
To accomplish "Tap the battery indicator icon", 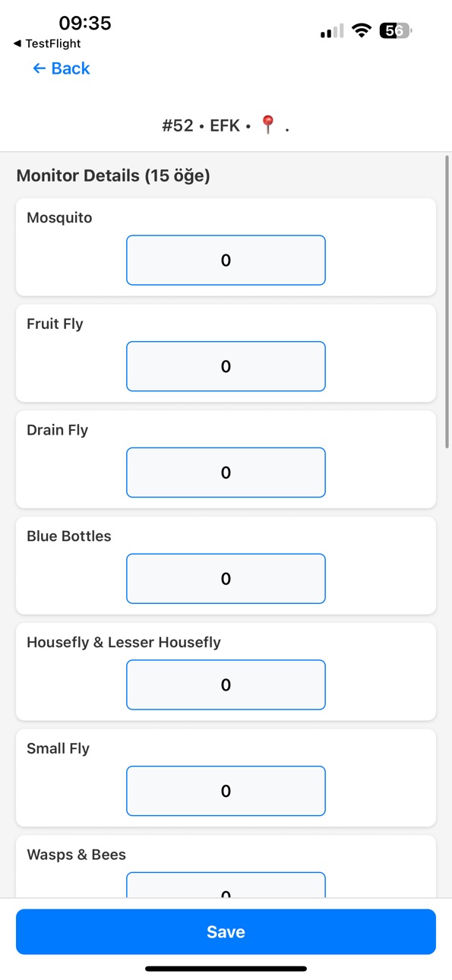I will [x=397, y=31].
